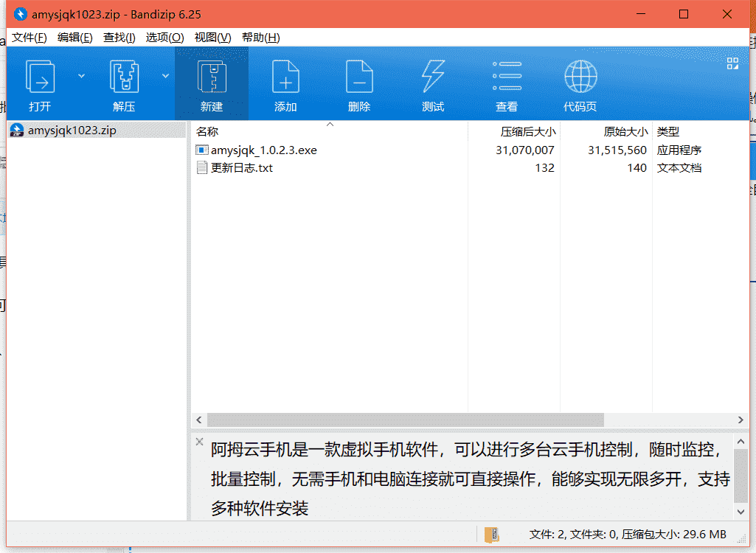Screen dimensions: 756x553
Task: Click the New archive (新建) icon
Action: pos(212,77)
